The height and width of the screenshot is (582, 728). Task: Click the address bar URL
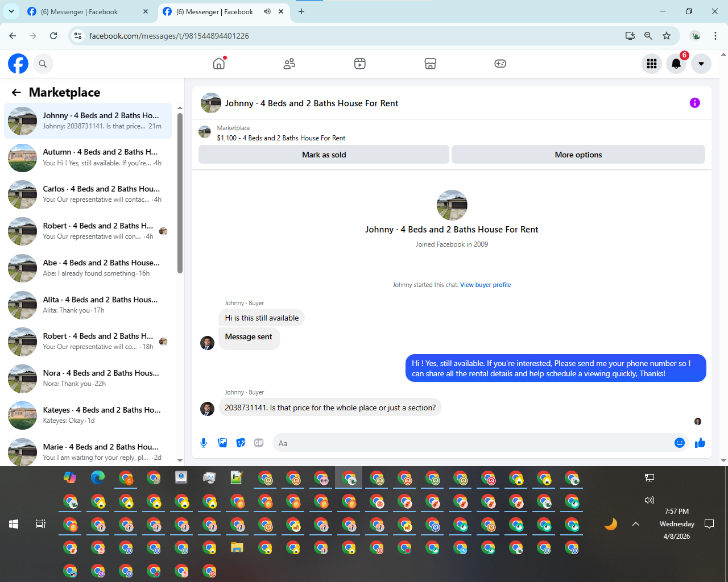click(169, 36)
